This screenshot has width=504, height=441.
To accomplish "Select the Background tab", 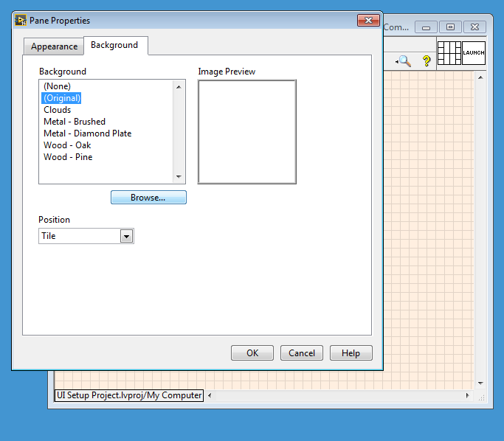I will (114, 45).
